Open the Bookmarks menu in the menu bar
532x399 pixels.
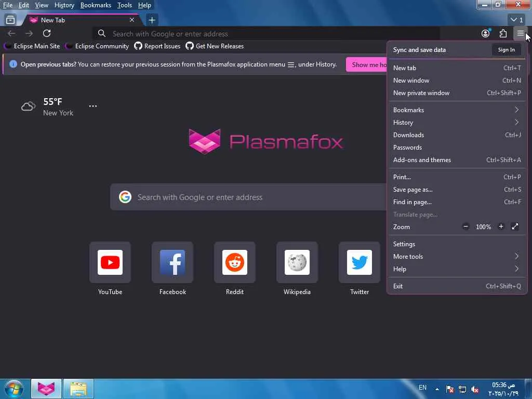[96, 5]
